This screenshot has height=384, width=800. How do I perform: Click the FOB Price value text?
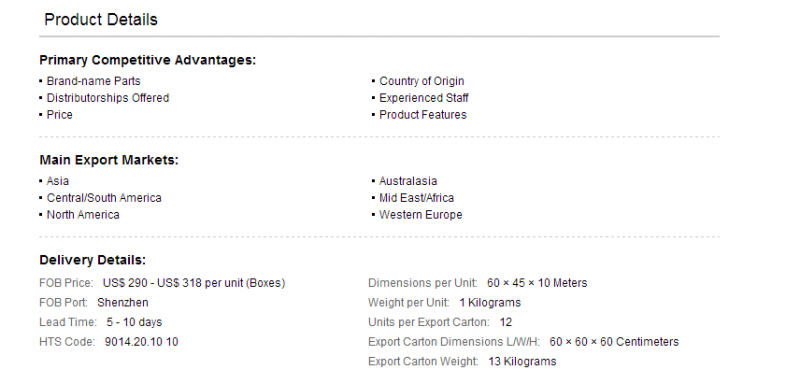(194, 283)
